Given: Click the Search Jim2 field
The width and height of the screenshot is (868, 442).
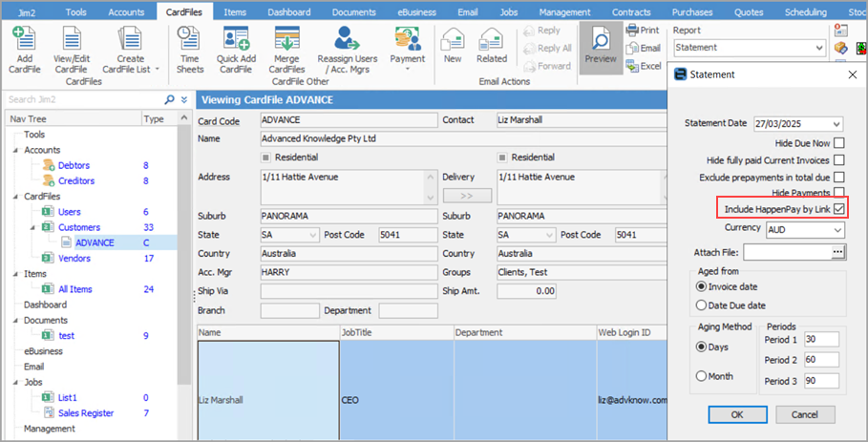Looking at the screenshot, I should 85,99.
